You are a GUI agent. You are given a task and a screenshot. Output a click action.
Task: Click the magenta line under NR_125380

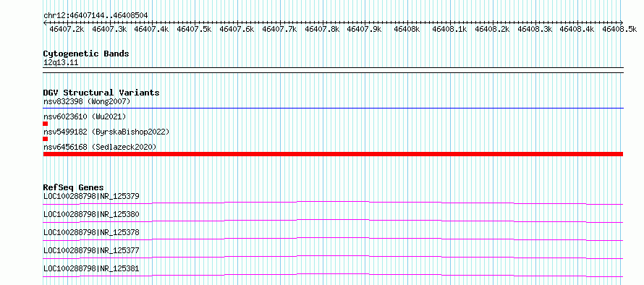[333, 221]
